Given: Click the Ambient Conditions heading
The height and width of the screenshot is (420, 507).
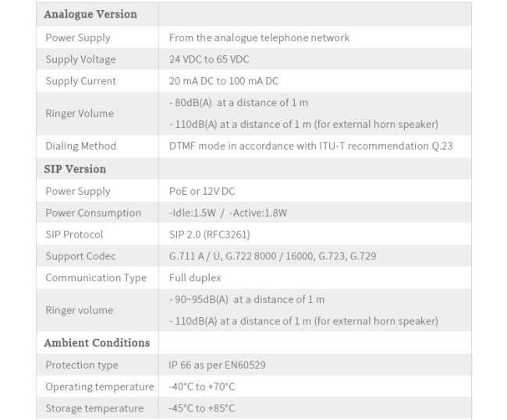Looking at the screenshot, I should click(97, 343).
